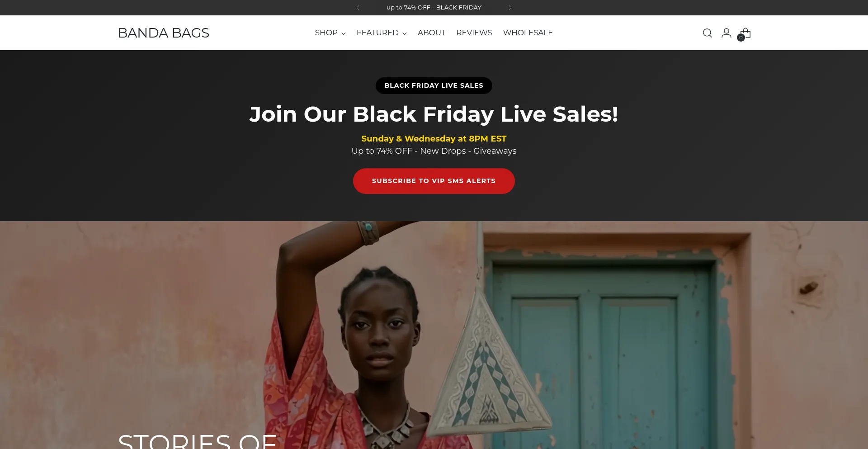The height and width of the screenshot is (449, 868).
Task: Open the REVIEWS page
Action: [x=474, y=33]
